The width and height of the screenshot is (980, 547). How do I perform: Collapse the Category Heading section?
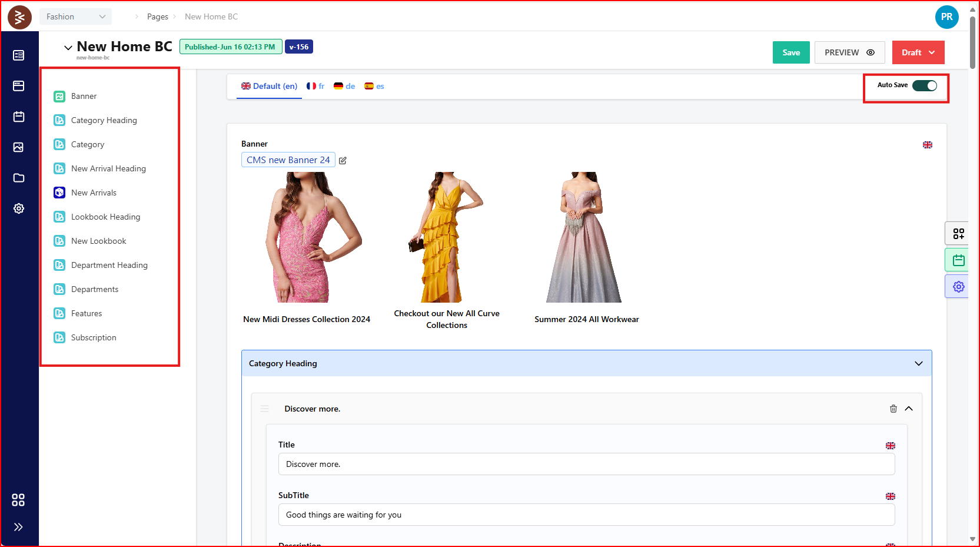pos(918,363)
